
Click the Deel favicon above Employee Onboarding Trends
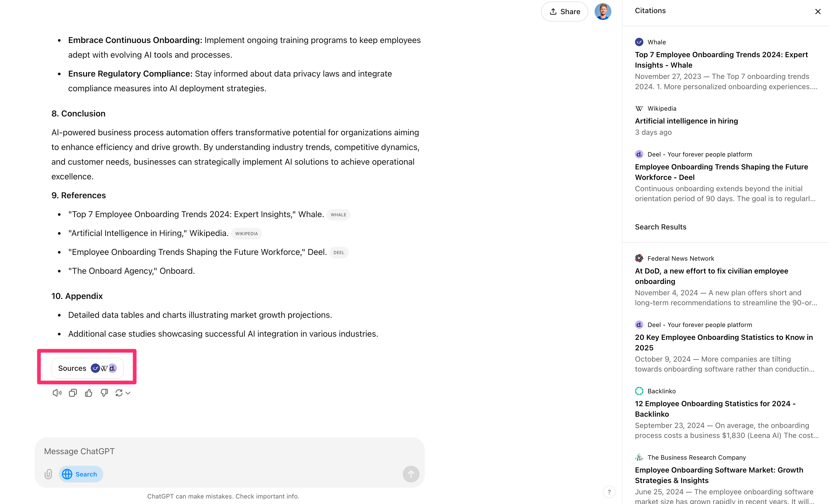pyautogui.click(x=639, y=154)
